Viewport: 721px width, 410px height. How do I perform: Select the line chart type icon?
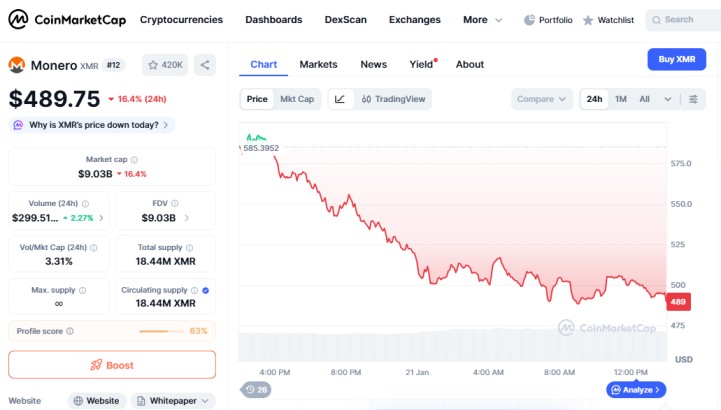[x=340, y=99]
